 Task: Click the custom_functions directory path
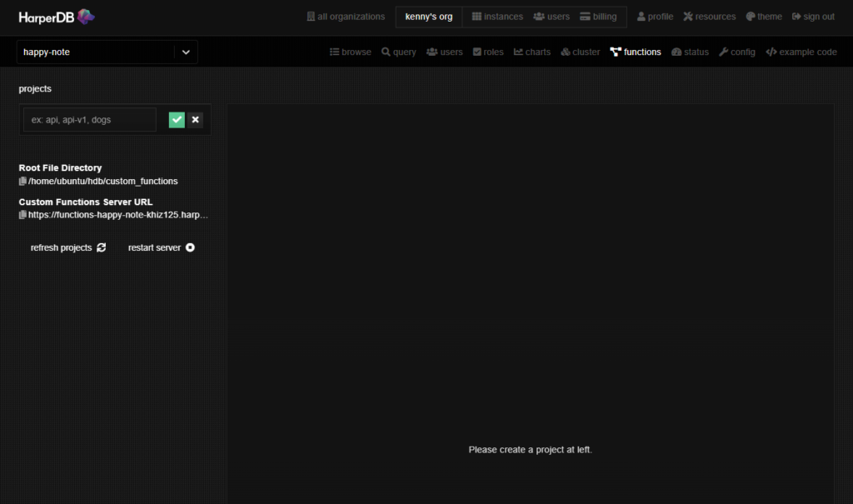point(102,182)
